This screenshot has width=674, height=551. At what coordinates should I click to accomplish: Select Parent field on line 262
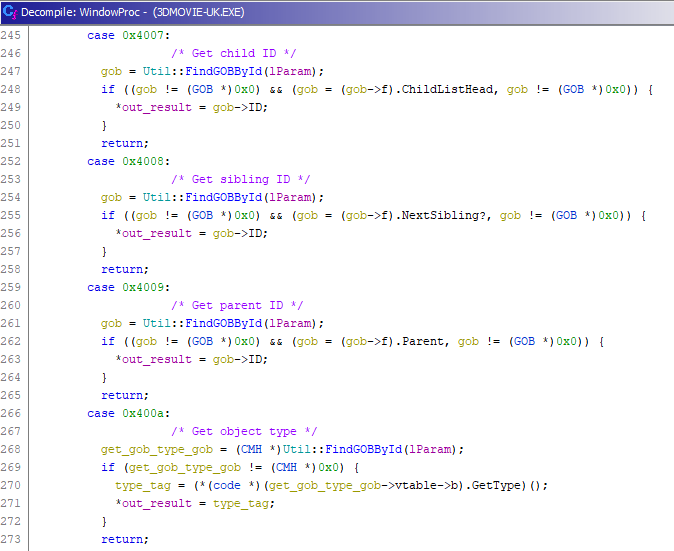coord(423,341)
